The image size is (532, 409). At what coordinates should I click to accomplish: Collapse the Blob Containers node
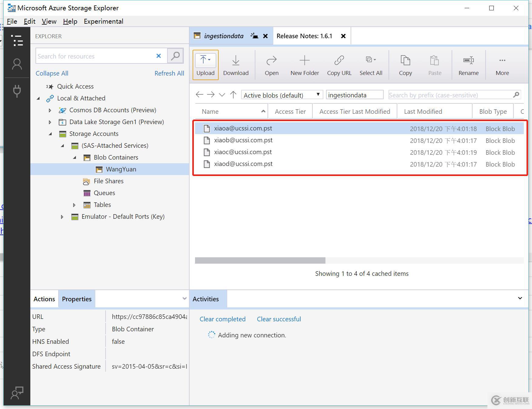75,157
